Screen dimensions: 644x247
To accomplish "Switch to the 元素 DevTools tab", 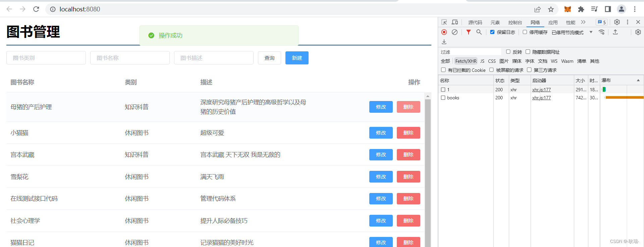I will tap(495, 22).
